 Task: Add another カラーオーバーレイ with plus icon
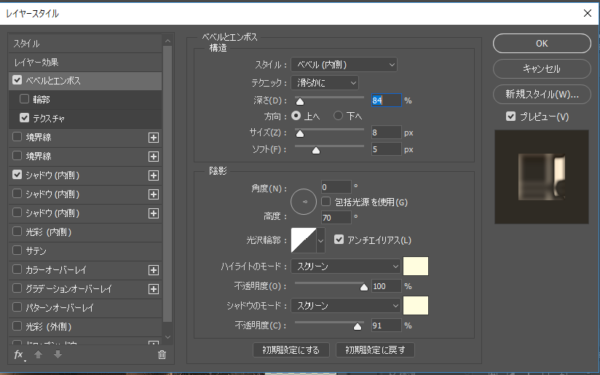(x=153, y=270)
